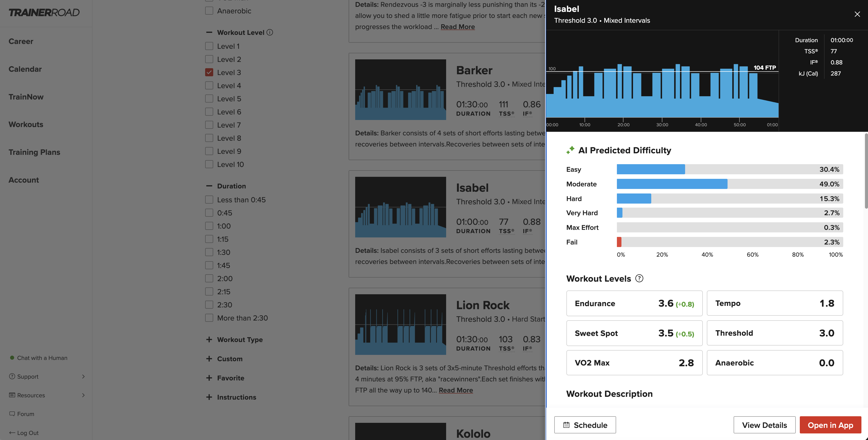Click the VO2 Max 2.8 level card
The height and width of the screenshot is (440, 868).
[634, 362]
